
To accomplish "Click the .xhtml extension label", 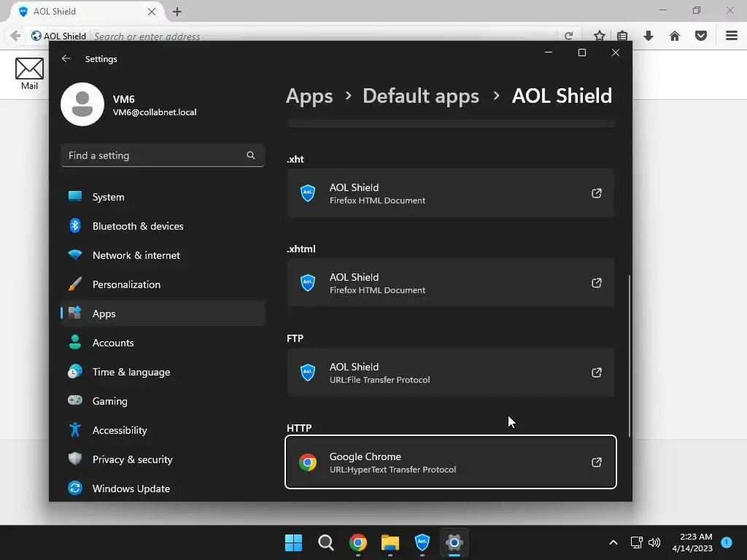I will (x=301, y=249).
